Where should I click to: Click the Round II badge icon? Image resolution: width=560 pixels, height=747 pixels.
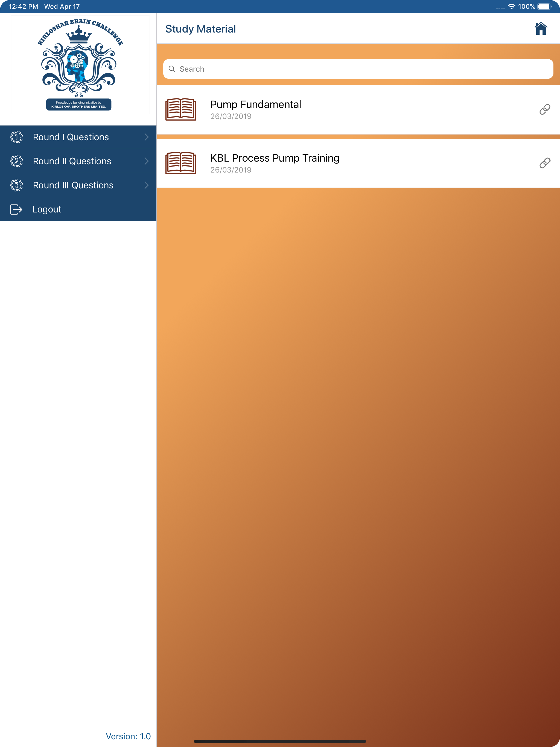(16, 161)
